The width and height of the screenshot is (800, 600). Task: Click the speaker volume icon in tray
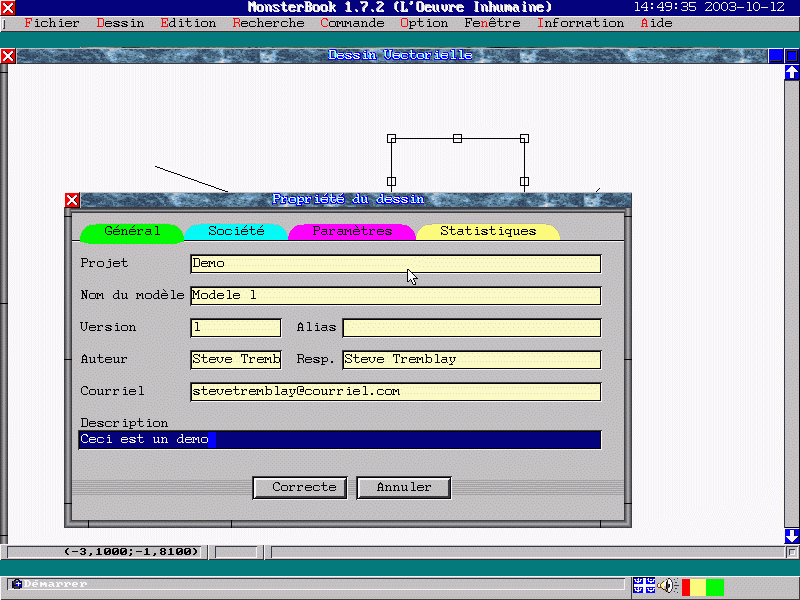click(667, 586)
